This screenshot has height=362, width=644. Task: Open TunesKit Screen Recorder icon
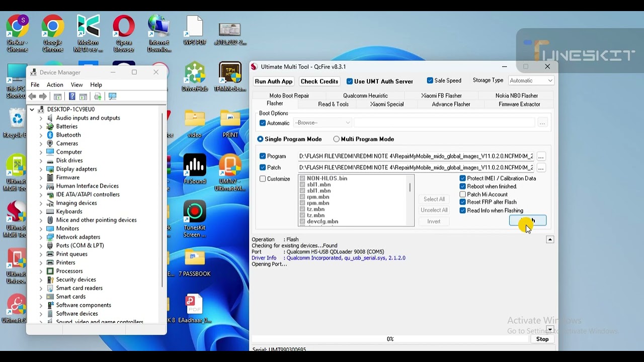195,219
